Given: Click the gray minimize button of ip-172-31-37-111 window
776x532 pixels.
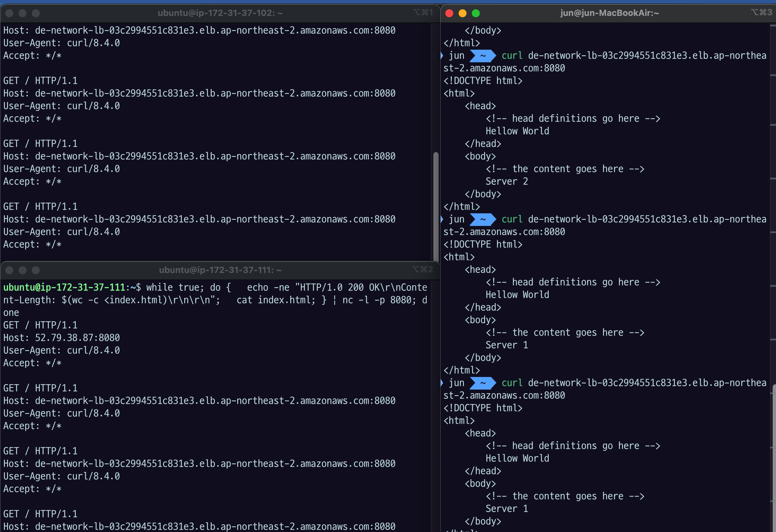Looking at the screenshot, I should [23, 270].
